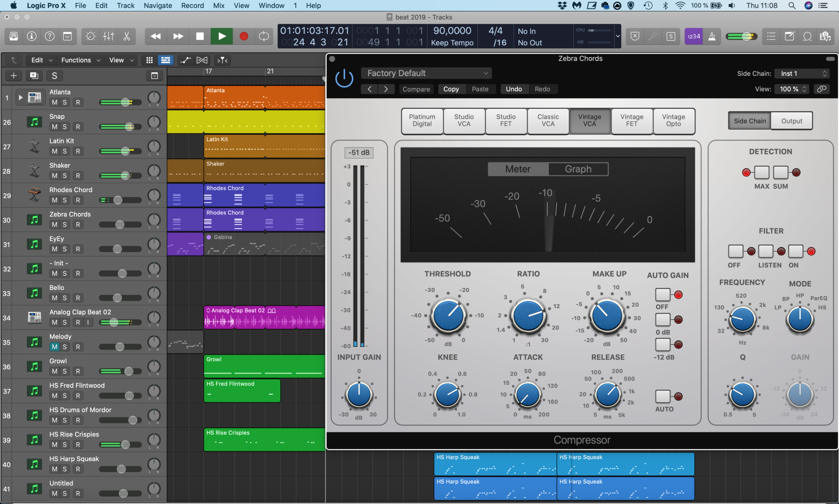The height and width of the screenshot is (504, 839).
Task: Click the Platinum Digital button
Action: point(422,120)
